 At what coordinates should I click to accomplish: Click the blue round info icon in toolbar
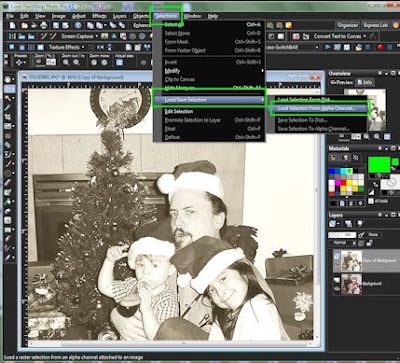click(x=78, y=25)
